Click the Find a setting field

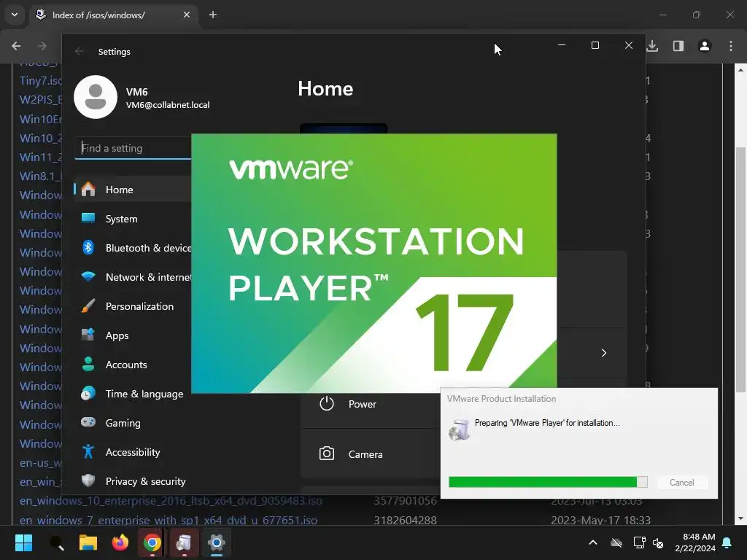click(x=133, y=148)
